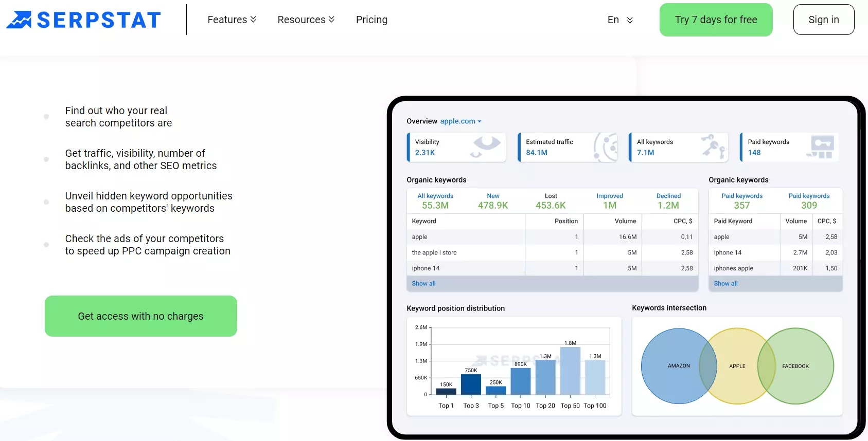Switch to the Declined keywords tab
This screenshot has width=868, height=441.
coord(668,201)
